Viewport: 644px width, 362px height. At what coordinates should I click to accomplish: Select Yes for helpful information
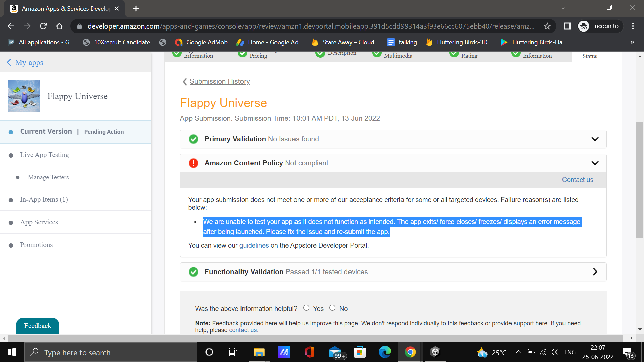pyautogui.click(x=306, y=308)
